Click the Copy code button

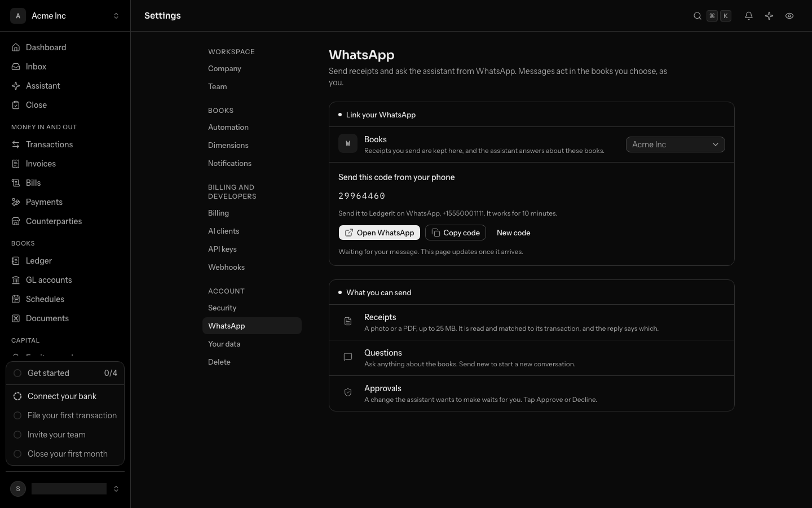(456, 233)
